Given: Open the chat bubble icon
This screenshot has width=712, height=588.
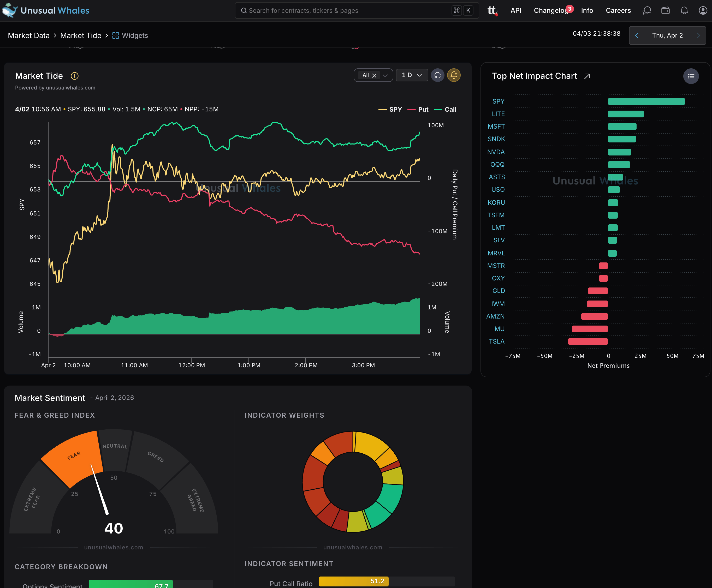Looking at the screenshot, I should tap(646, 10).
